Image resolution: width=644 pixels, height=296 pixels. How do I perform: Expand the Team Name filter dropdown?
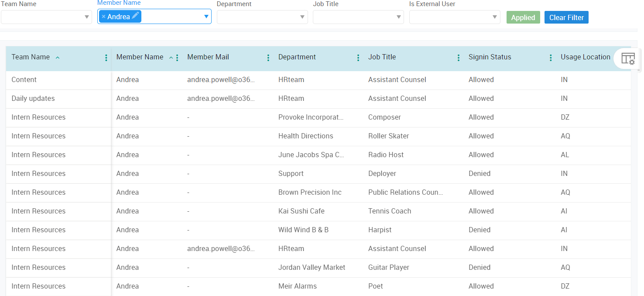click(x=86, y=17)
